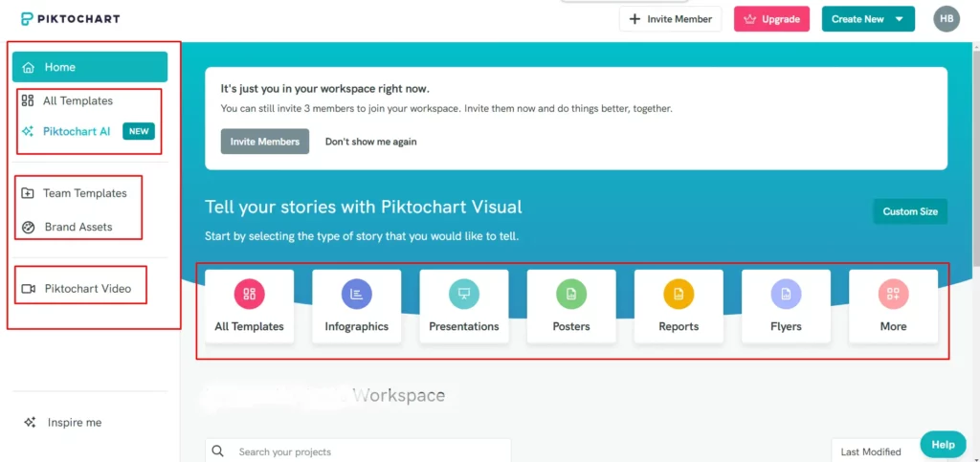Click the All Templates sidebar grid icon

click(x=28, y=100)
